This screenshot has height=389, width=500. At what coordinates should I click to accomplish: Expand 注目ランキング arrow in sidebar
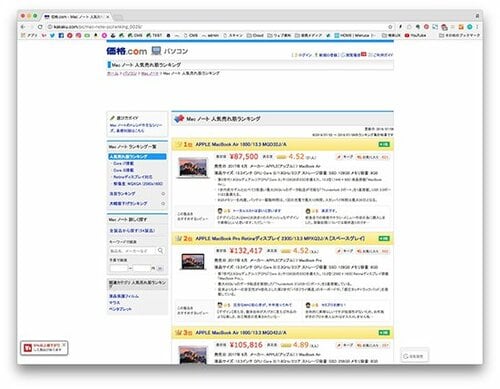(x=163, y=194)
